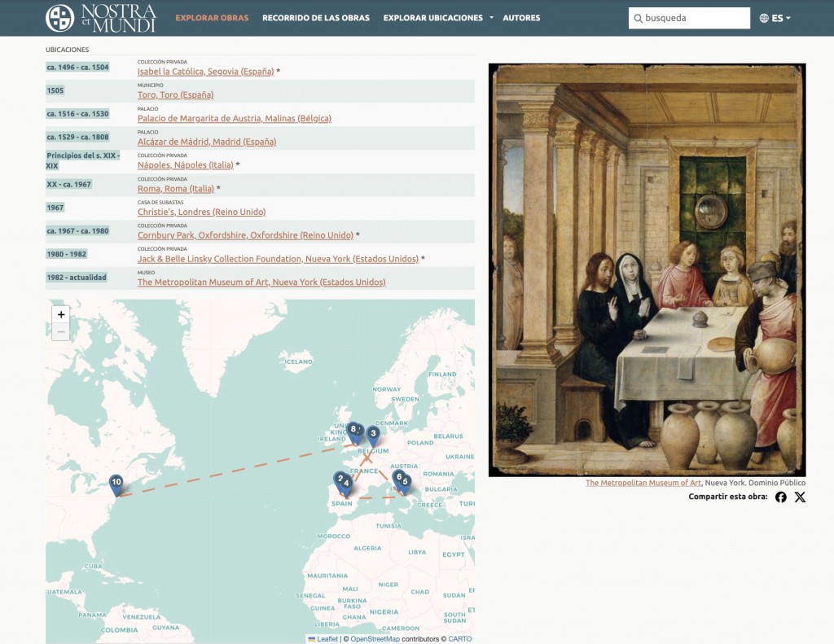Open the Leaflet attribution link

point(323,638)
